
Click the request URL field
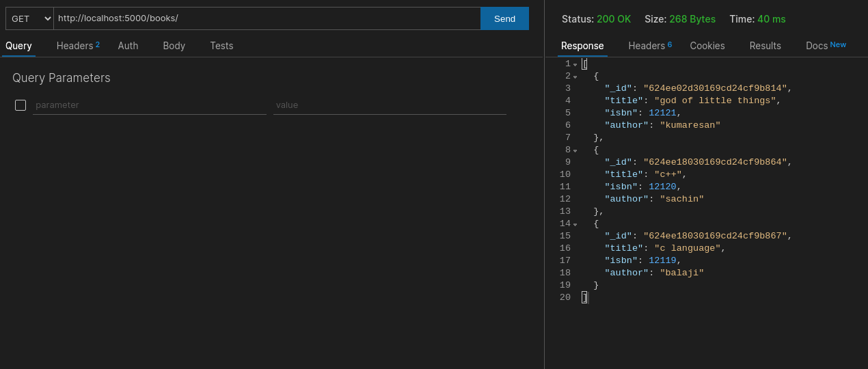click(x=267, y=18)
